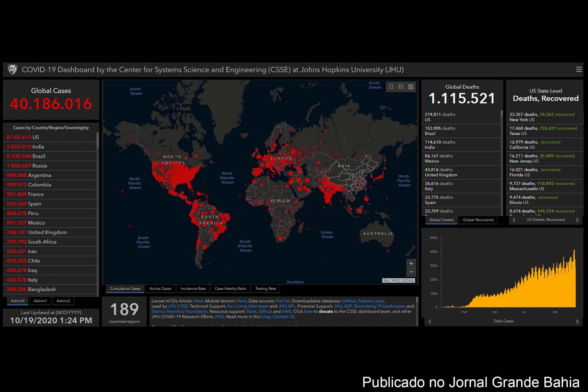This screenshot has height=392, width=588.
Task: Select the 153.905 deaths Brazil row
Action: point(461,131)
